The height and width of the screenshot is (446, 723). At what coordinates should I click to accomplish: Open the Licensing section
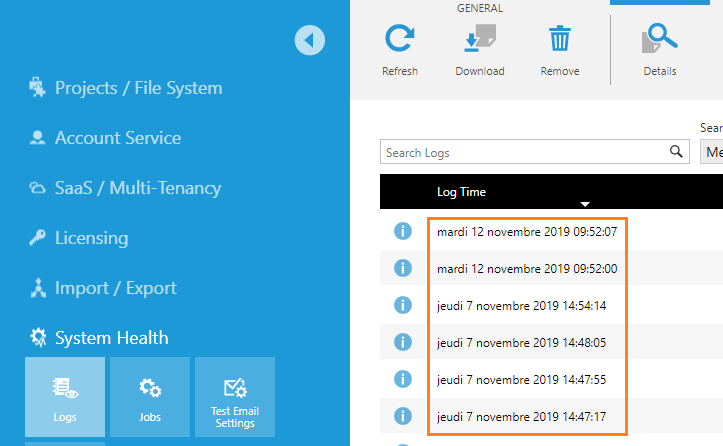[91, 238]
